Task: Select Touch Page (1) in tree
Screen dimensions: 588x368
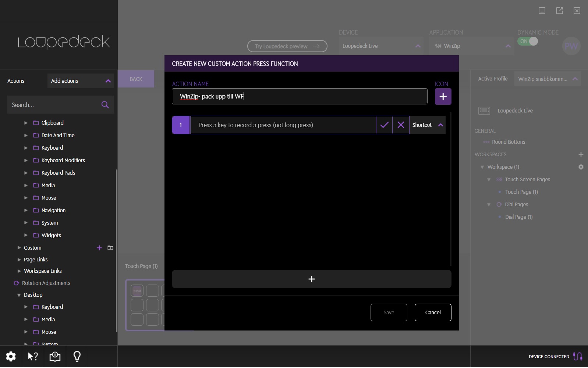Action: 521,192
